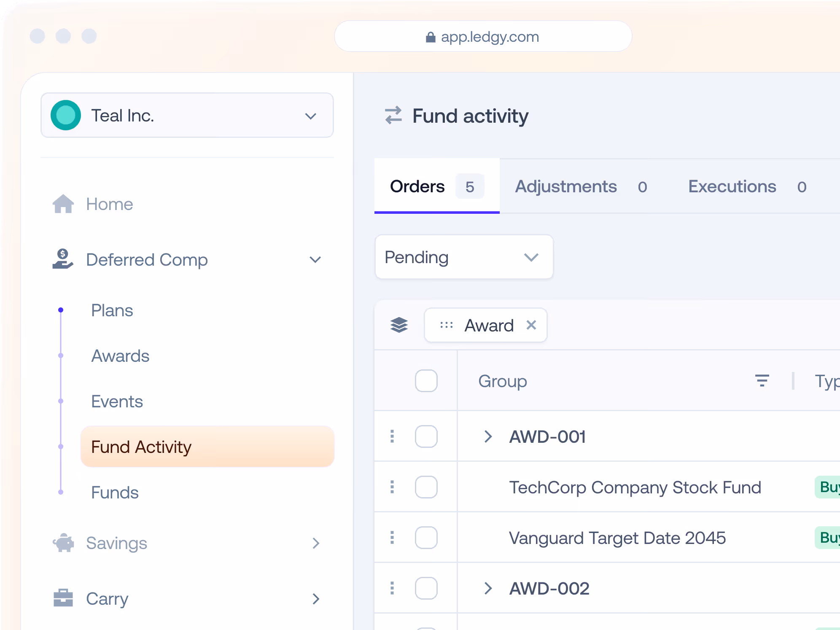Open the Funds sidebar link
840x630 pixels.
(x=115, y=493)
